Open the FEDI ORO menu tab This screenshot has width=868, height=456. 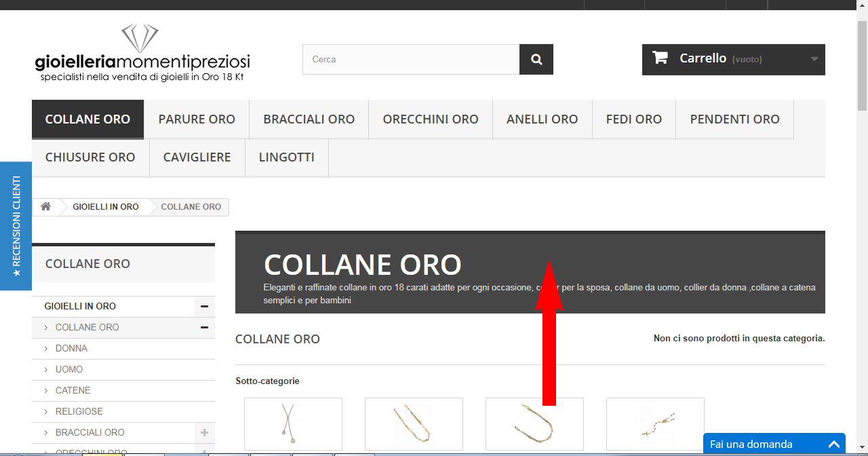tap(634, 119)
